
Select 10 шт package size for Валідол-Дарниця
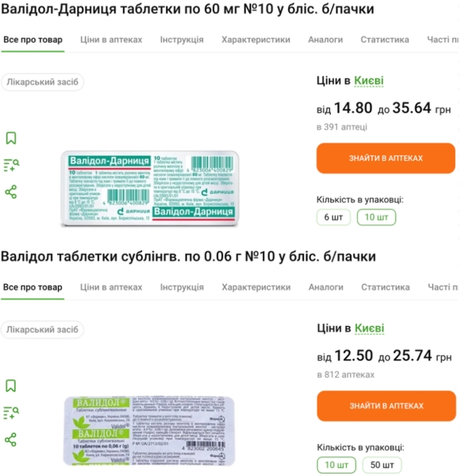(x=376, y=217)
